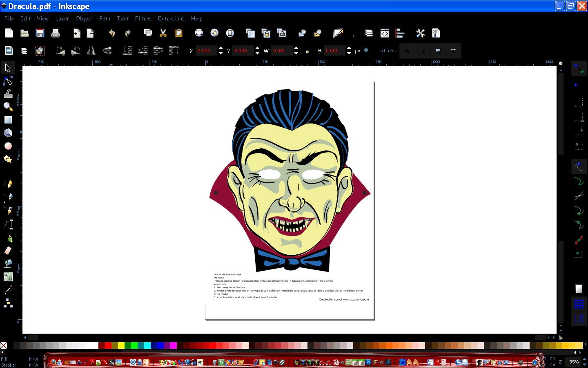
Task: Open the Fill and Stroke dialog
Action: [338, 33]
